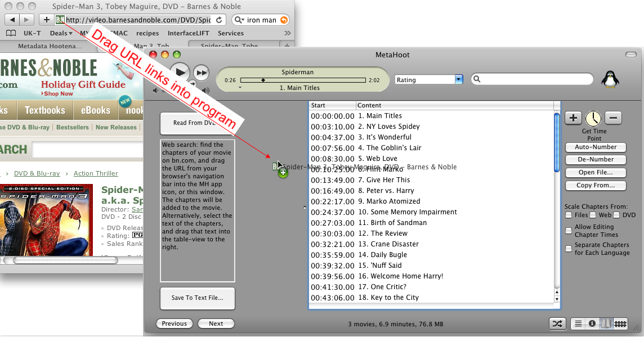Screen dimensions: 644x337
Task: Open the DVD & Blu-ray breadcrumb link
Action: click(37, 173)
